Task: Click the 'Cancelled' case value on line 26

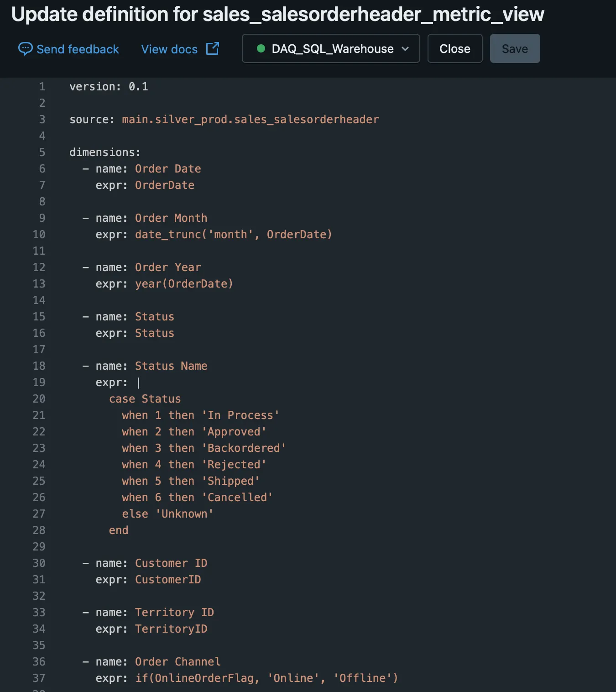Action: (x=238, y=497)
